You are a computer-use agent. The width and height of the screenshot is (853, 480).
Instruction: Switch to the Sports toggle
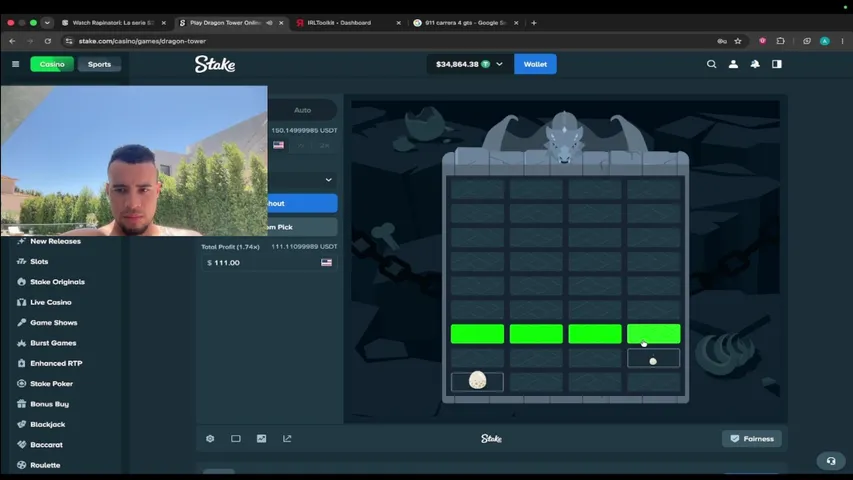click(x=99, y=64)
